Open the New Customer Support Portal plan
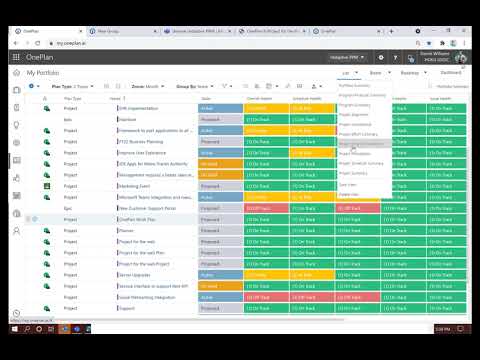 147,208
